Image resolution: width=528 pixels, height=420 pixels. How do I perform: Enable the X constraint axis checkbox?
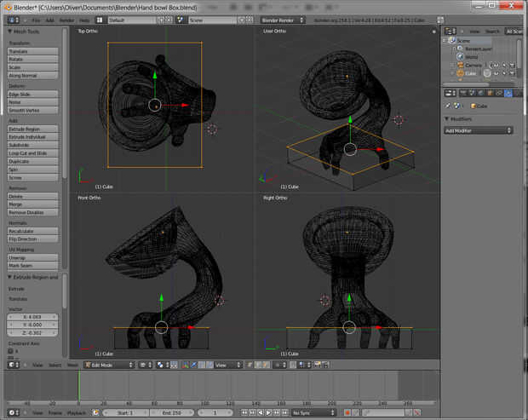[x=11, y=350]
